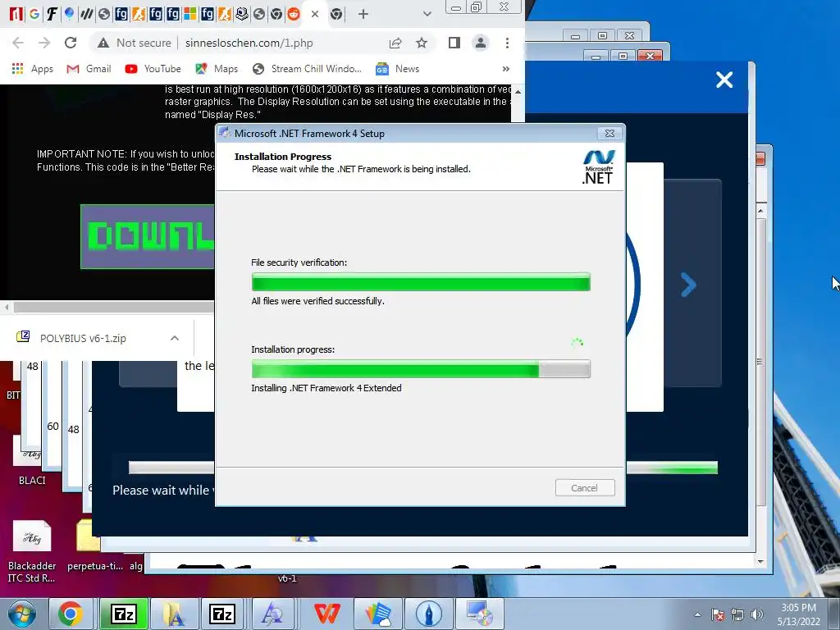This screenshot has width=840, height=630.
Task: Switch to the computer icon tab
Action: [x=242, y=15]
